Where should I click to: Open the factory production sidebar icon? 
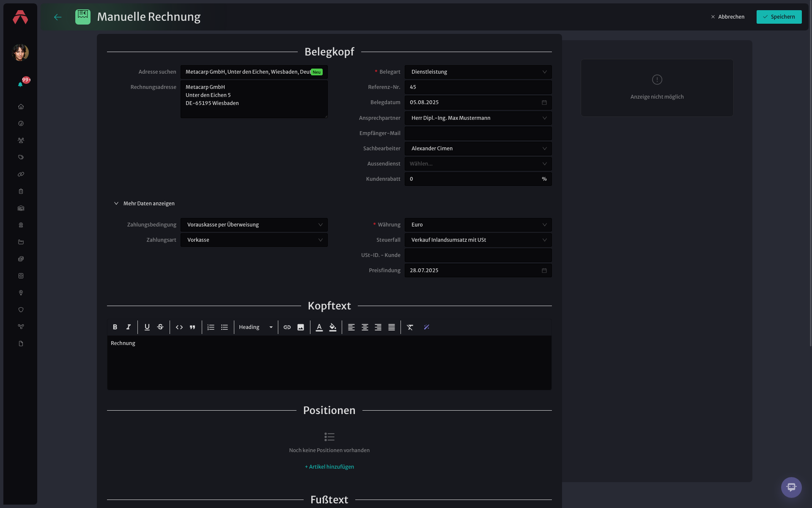(x=21, y=242)
